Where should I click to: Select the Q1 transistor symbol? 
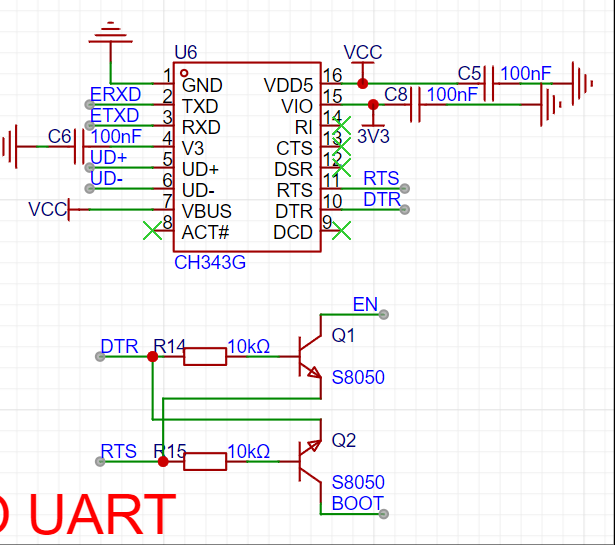coord(310,357)
